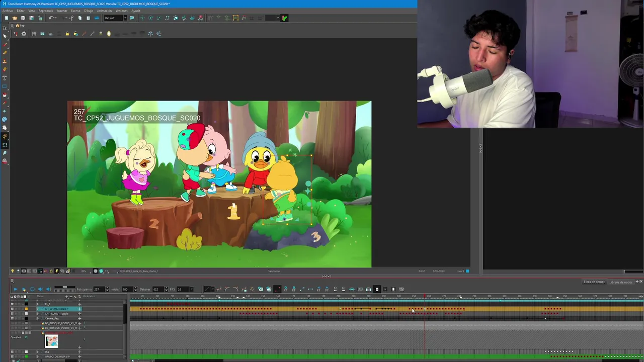Click the black square red dots keyframe icon
Viewport: 644px width, 362px height.
pyautogui.click(x=277, y=289)
